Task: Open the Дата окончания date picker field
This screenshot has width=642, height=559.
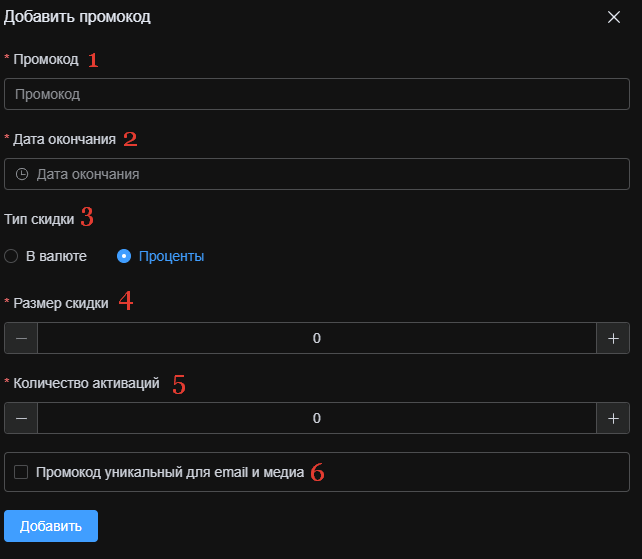Action: coord(316,174)
